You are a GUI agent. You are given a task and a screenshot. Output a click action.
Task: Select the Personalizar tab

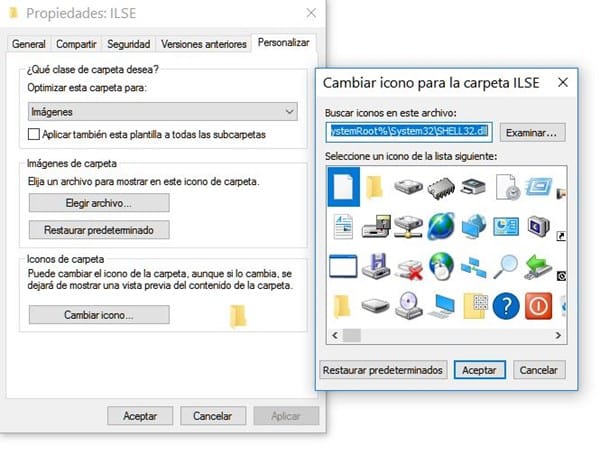coord(284,42)
